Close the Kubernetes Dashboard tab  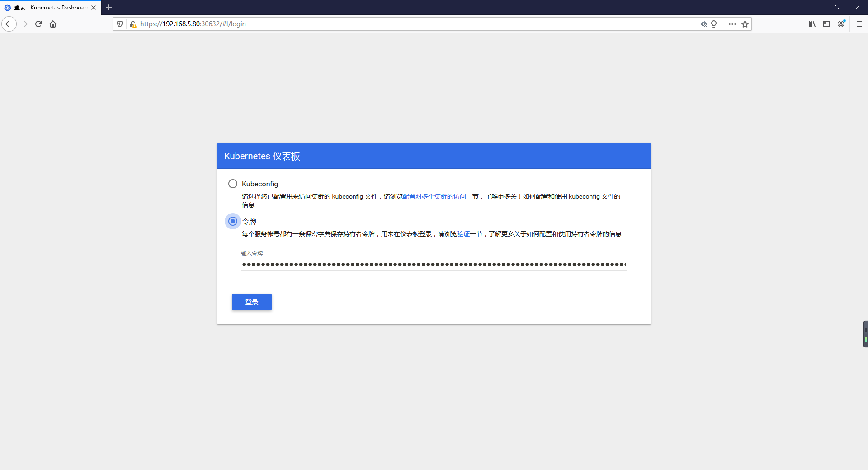pos(94,8)
